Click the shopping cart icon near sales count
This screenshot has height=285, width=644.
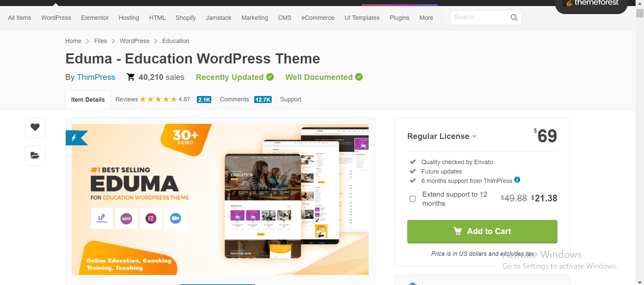pos(130,77)
